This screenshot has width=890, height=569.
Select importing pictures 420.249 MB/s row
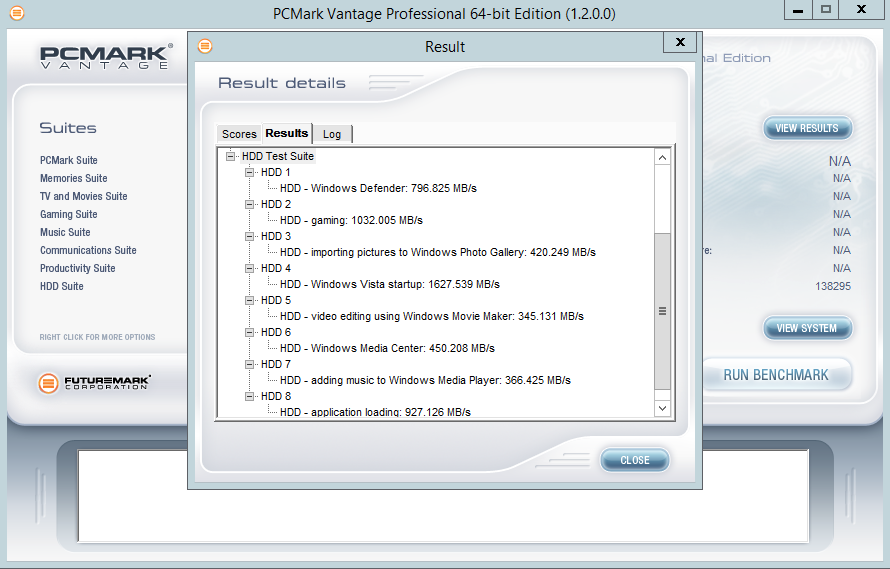(x=438, y=252)
